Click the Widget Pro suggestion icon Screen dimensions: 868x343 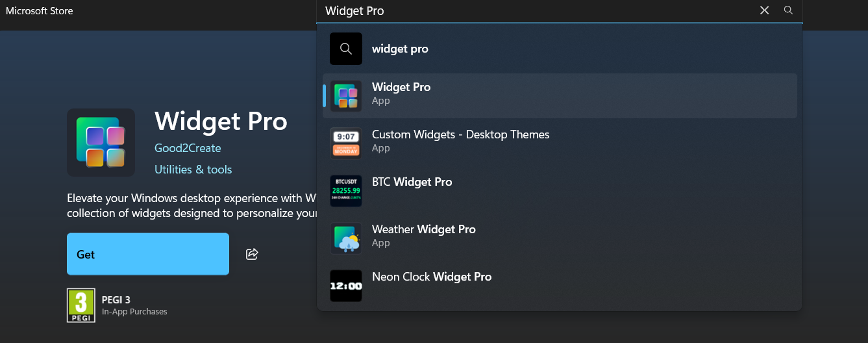point(346,96)
